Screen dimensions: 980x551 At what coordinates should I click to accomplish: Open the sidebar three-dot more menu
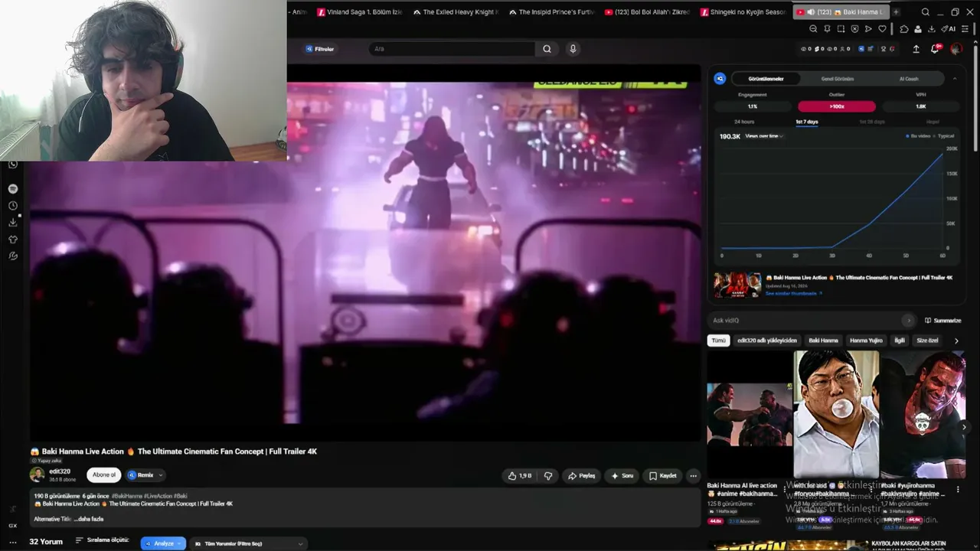click(13, 542)
